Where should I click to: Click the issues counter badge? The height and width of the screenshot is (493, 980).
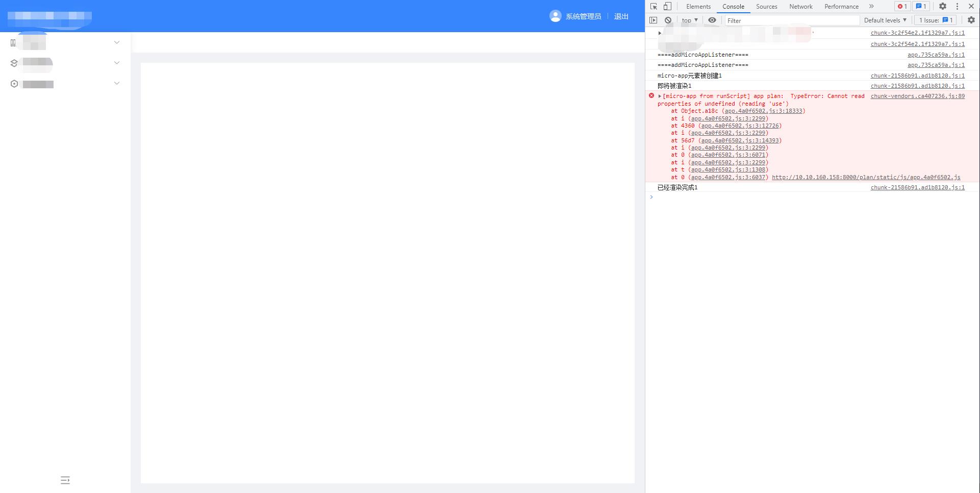click(x=920, y=6)
